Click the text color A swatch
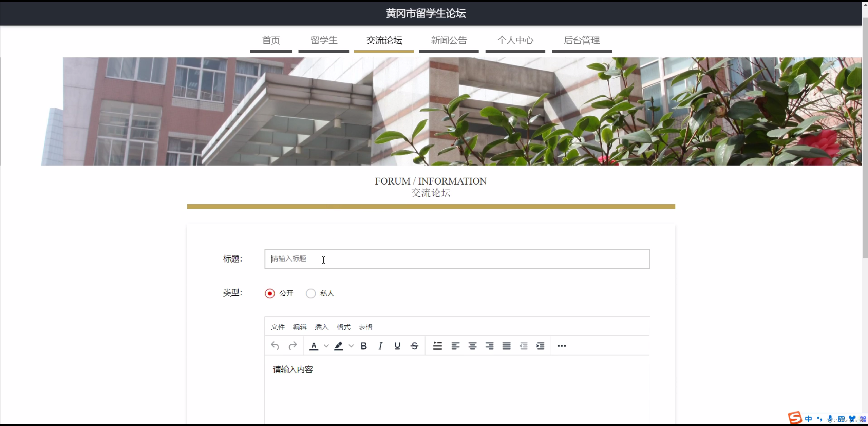The height and width of the screenshot is (426, 868). [x=314, y=346]
